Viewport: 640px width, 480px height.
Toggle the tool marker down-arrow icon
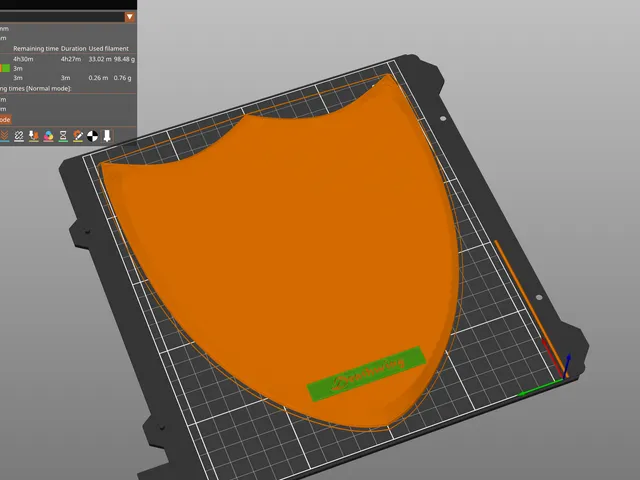click(107, 136)
